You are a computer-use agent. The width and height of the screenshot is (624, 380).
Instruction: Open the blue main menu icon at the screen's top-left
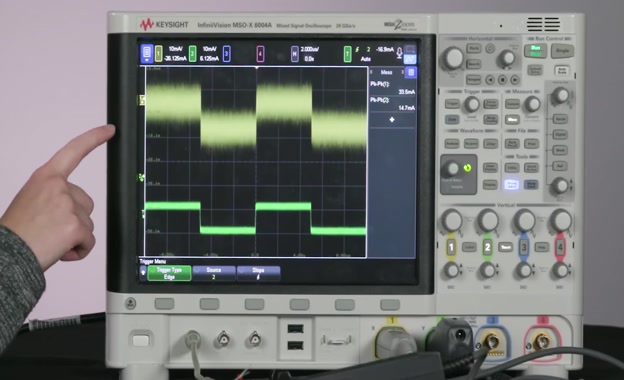point(146,54)
